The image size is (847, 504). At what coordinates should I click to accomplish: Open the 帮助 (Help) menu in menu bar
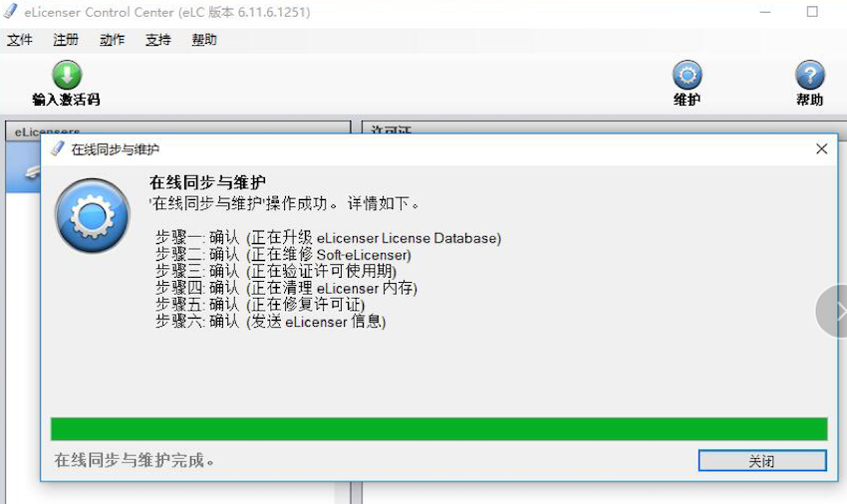click(203, 40)
